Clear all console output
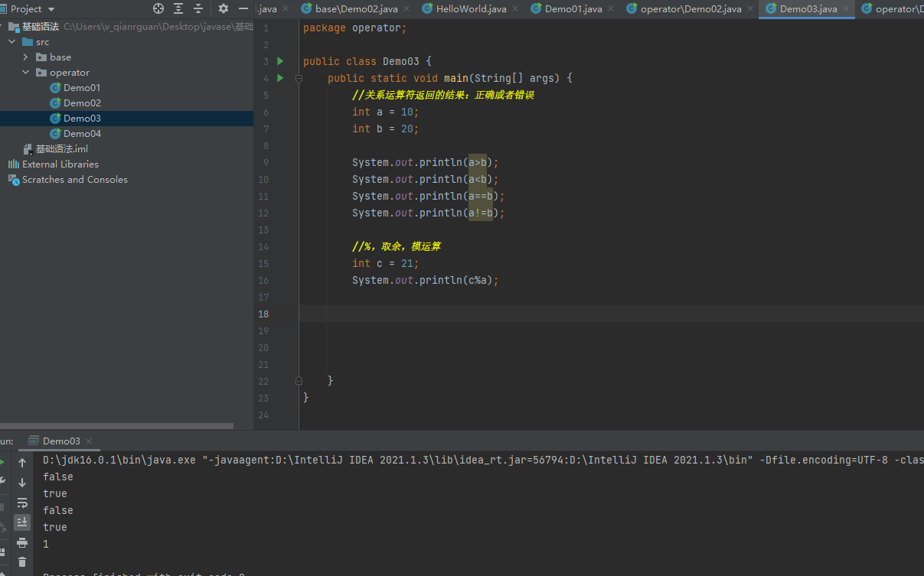This screenshot has width=924, height=576. (x=22, y=562)
